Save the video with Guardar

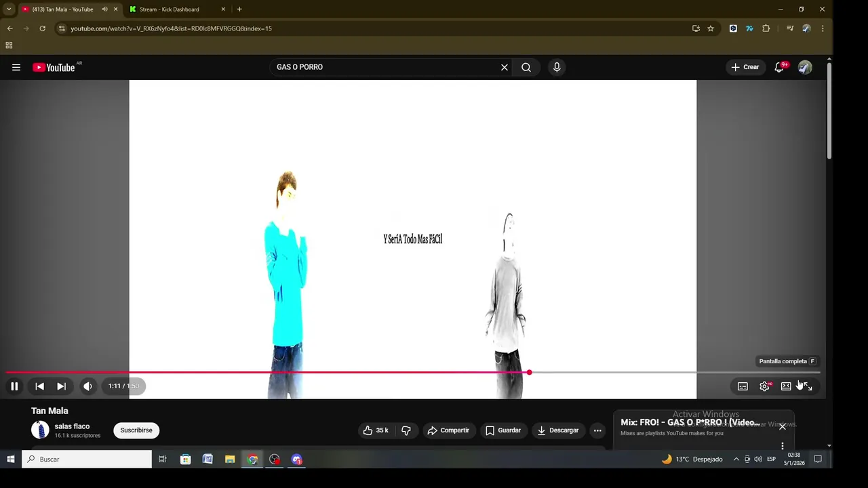tap(503, 430)
